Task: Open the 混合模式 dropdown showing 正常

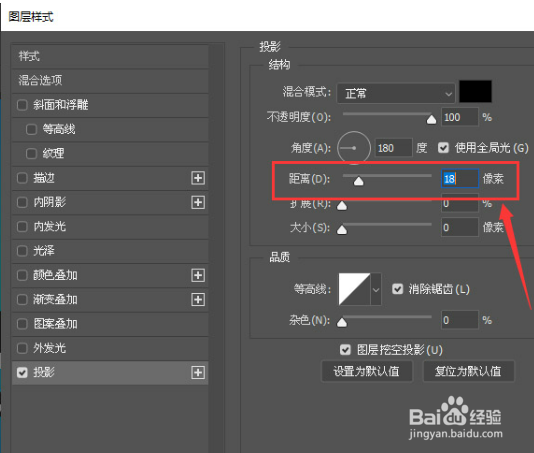Action: [x=396, y=93]
